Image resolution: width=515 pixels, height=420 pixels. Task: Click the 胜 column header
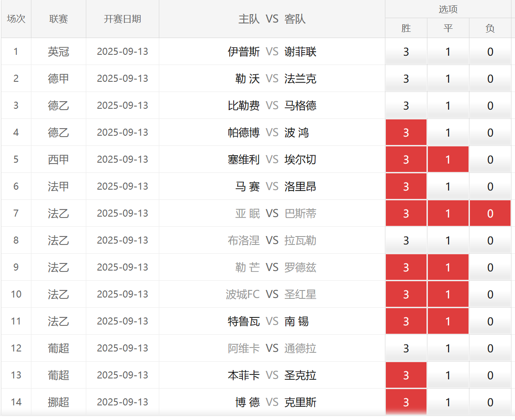coord(406,28)
